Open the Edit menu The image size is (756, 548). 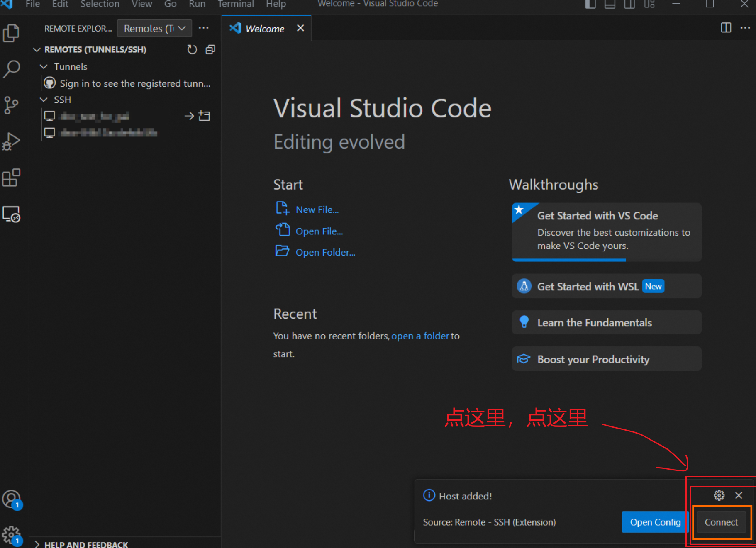point(60,4)
